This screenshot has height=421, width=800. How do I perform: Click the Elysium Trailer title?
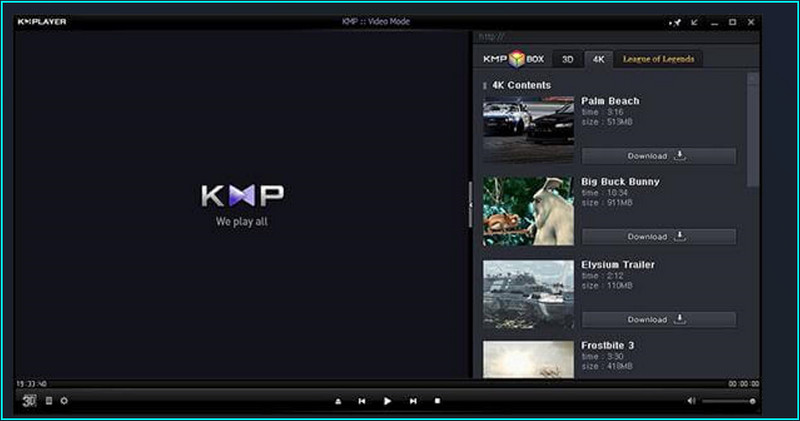618,265
